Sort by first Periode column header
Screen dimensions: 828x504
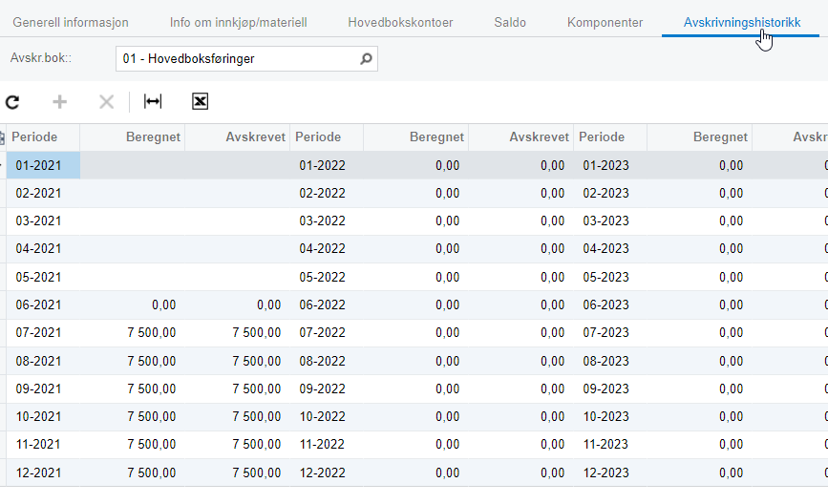[x=43, y=137]
